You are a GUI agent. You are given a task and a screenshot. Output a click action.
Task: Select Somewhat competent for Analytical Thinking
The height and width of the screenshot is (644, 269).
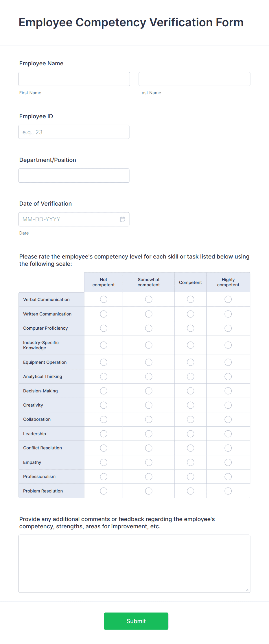click(x=148, y=376)
